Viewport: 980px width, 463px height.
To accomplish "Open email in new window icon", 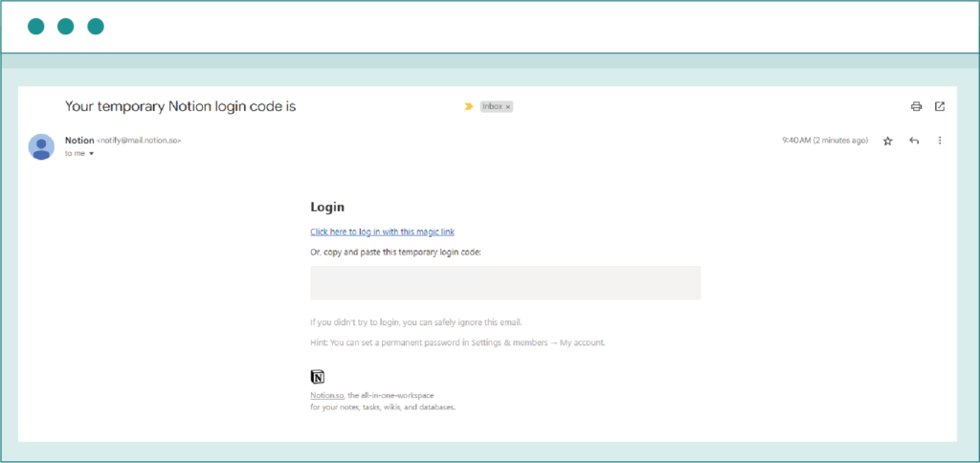I will 940,106.
